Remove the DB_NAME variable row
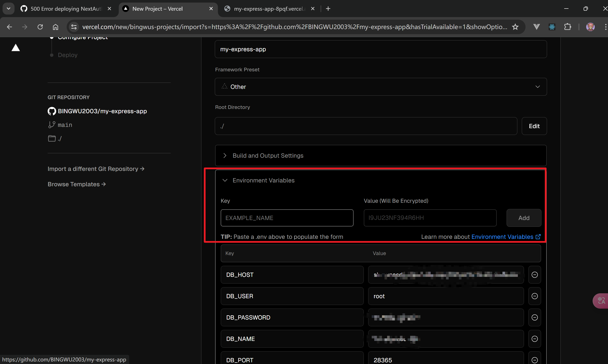 click(535, 339)
